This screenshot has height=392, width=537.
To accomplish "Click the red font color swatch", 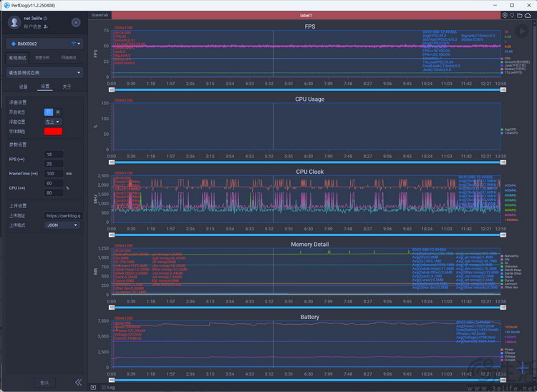I will 53,132.
